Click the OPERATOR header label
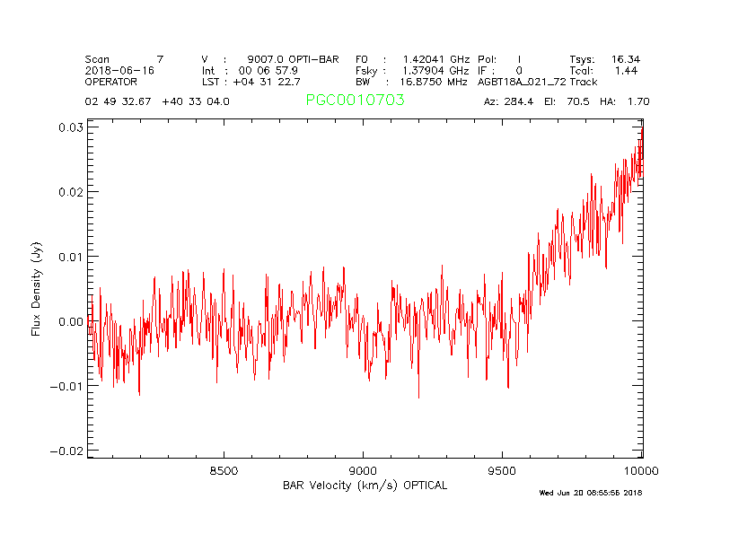The image size is (756, 534). [111, 81]
